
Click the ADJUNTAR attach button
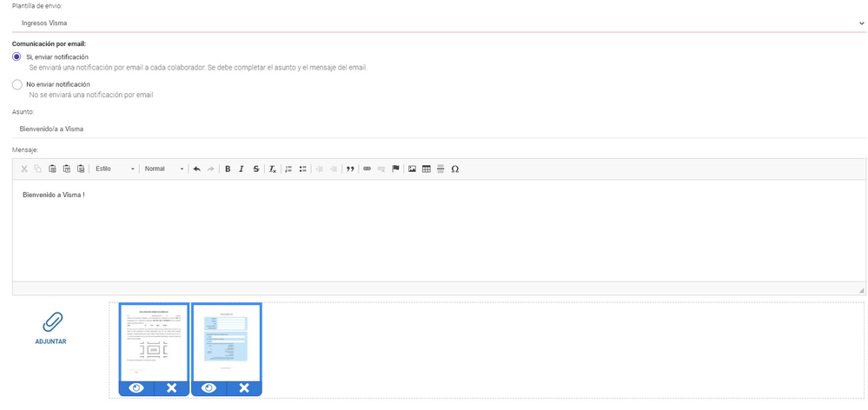pyautogui.click(x=51, y=328)
